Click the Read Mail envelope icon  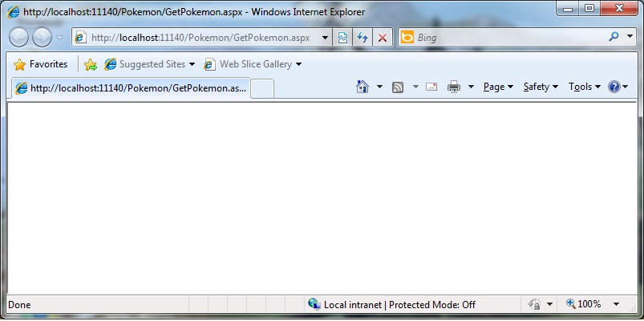point(431,87)
